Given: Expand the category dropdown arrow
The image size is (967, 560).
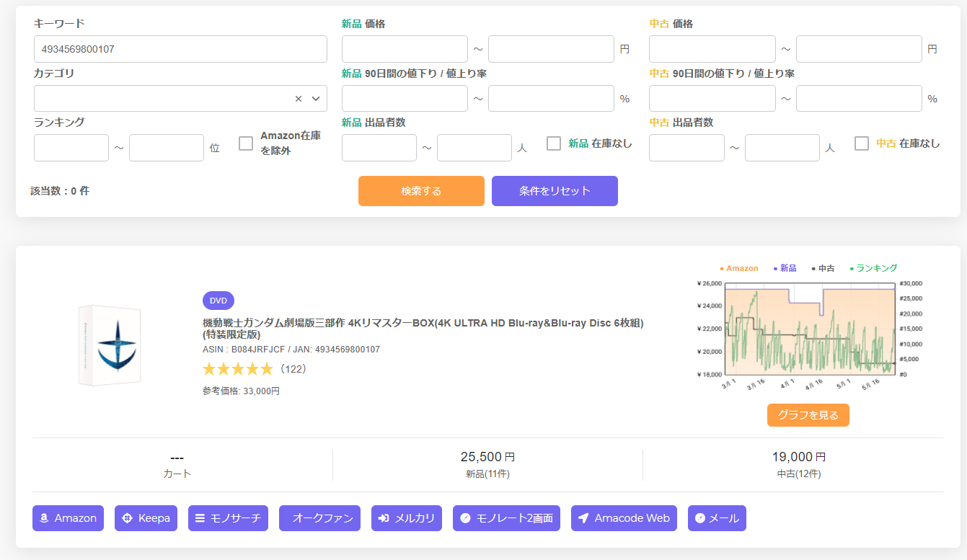Looking at the screenshot, I should (316, 99).
